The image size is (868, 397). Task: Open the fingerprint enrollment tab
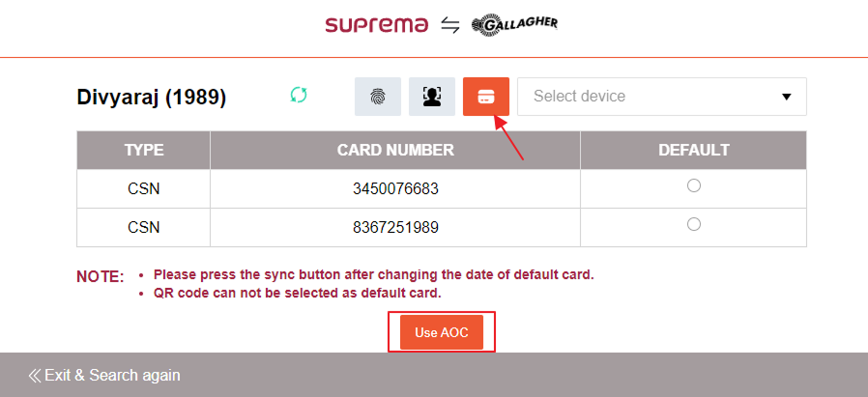[377, 97]
